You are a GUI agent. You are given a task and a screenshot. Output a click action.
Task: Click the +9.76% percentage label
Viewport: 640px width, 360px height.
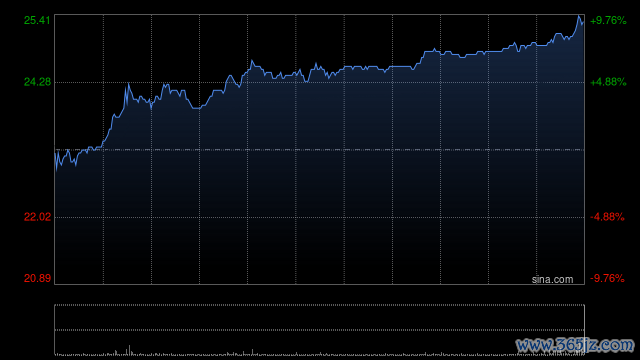[x=608, y=20]
